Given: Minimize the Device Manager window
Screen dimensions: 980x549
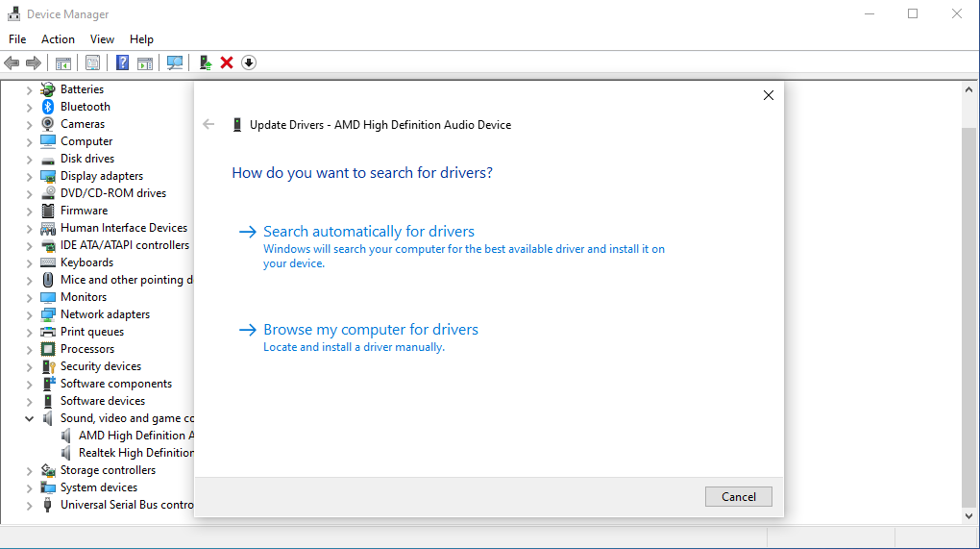Looking at the screenshot, I should (870, 13).
